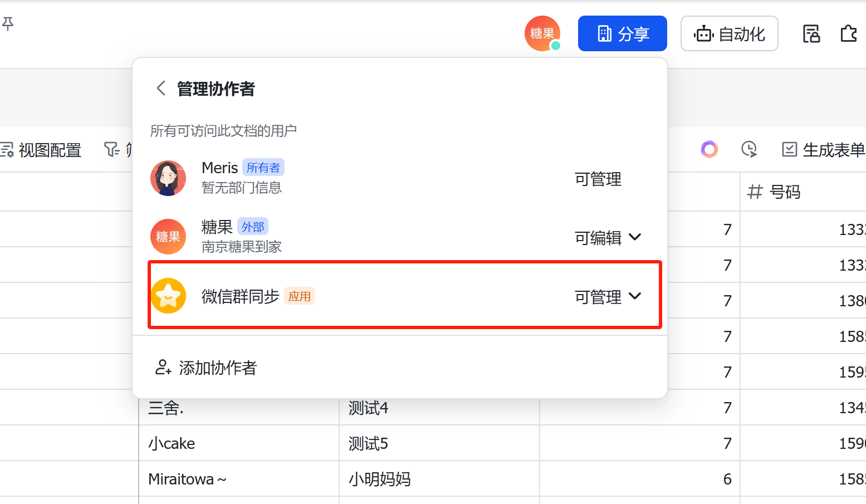Open 视图配置 in the toolbar

[41, 150]
